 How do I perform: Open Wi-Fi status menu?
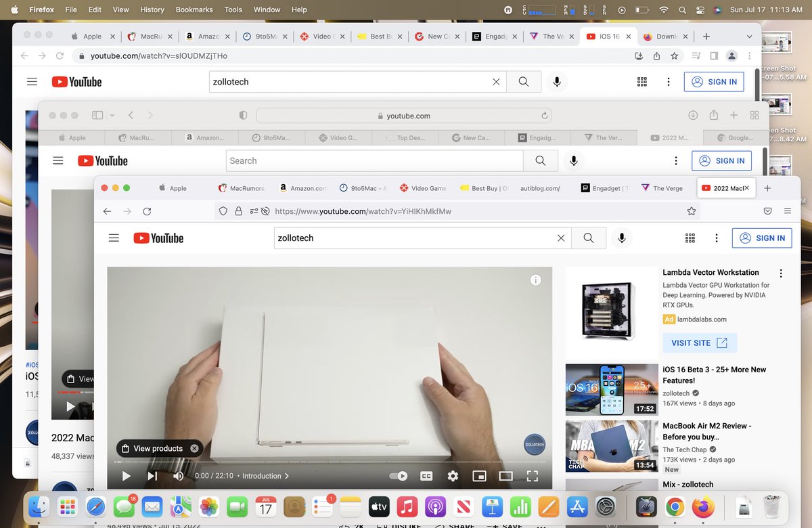[664, 9]
